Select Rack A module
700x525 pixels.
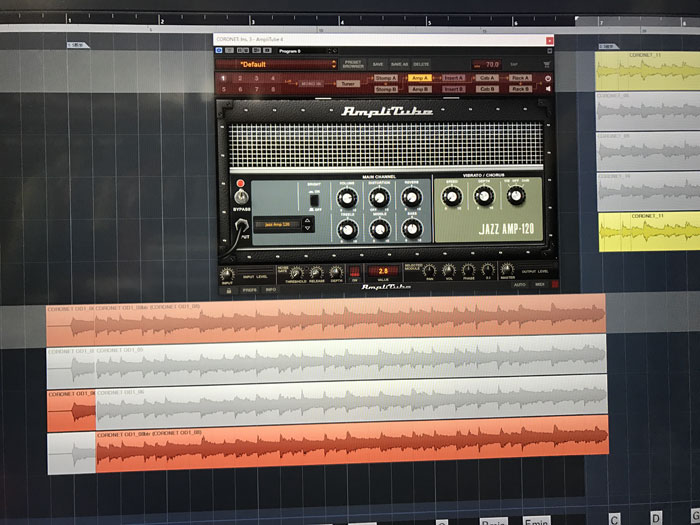tap(521, 78)
